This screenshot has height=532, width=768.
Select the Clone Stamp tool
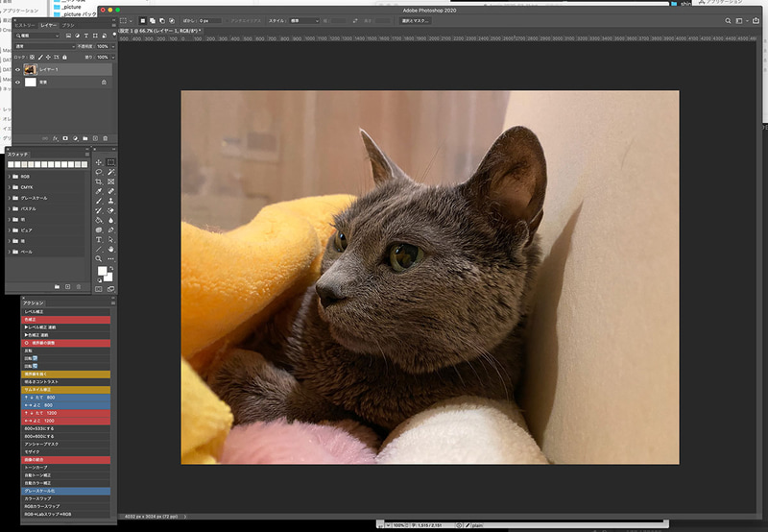[111, 201]
